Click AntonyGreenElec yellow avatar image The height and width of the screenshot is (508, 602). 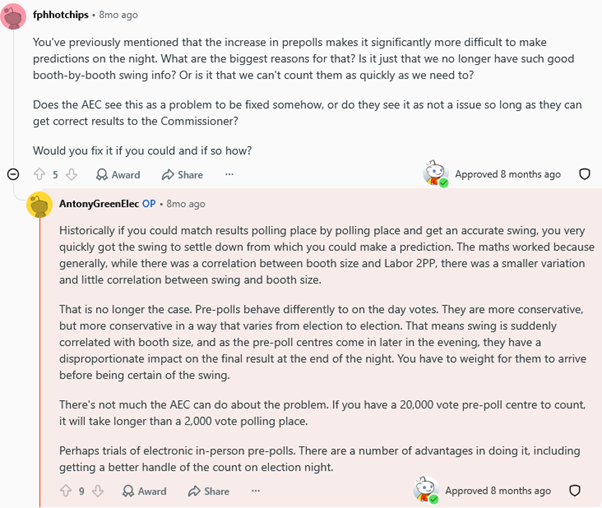tap(39, 205)
